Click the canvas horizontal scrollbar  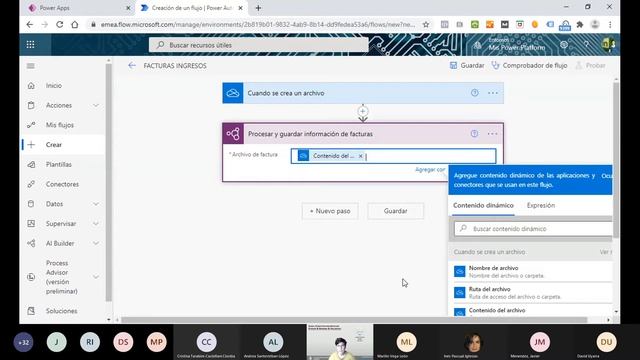354,320
